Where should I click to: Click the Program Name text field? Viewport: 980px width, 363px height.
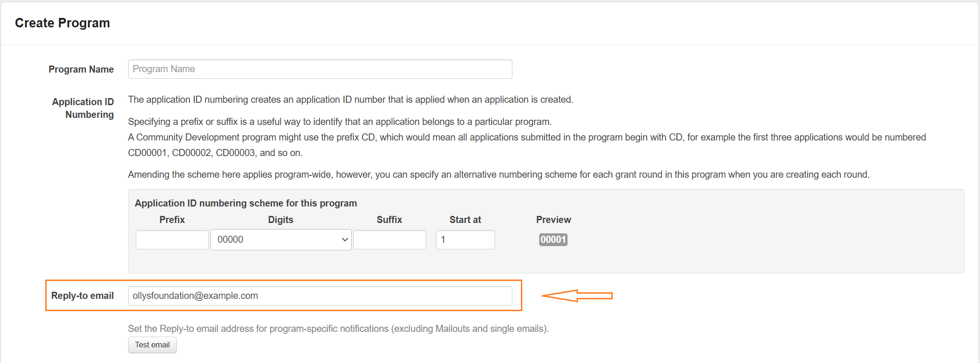(320, 69)
